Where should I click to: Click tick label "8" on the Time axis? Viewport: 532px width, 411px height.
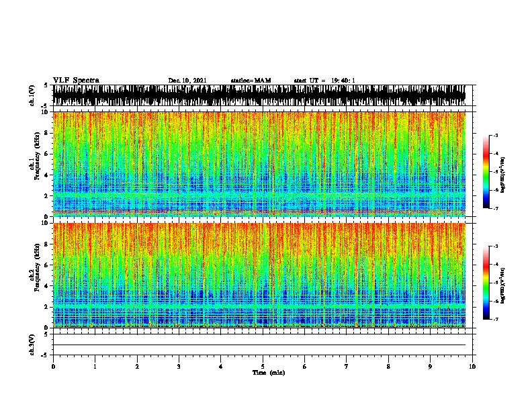[x=388, y=367]
